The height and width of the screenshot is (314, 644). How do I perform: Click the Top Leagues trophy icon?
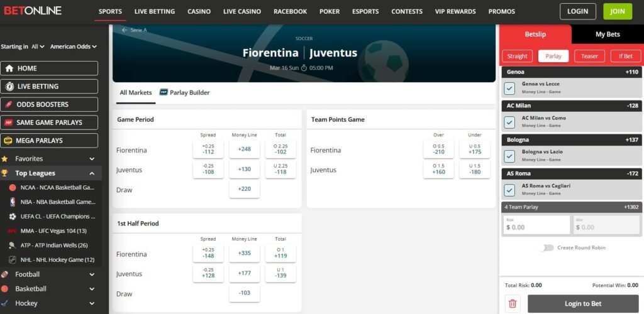tap(4, 173)
